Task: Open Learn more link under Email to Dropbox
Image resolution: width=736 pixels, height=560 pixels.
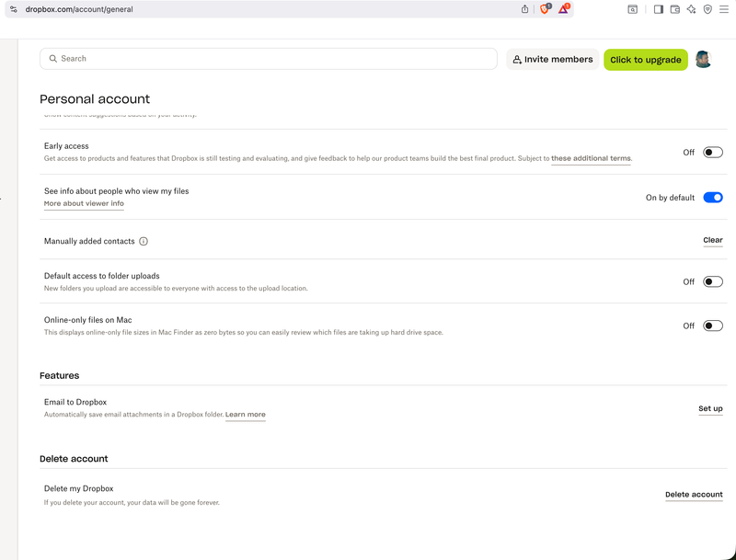Action: [246, 415]
